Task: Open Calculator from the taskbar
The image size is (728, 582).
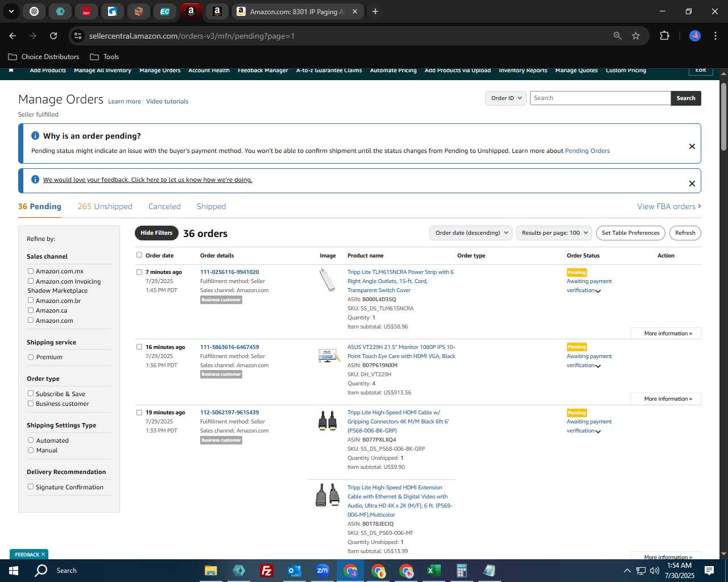Action: point(462,571)
